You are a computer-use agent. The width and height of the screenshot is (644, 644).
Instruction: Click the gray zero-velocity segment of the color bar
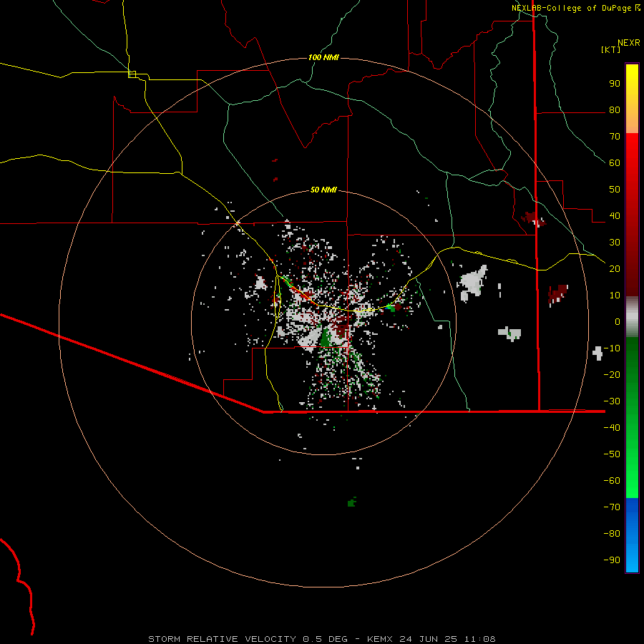(632, 317)
